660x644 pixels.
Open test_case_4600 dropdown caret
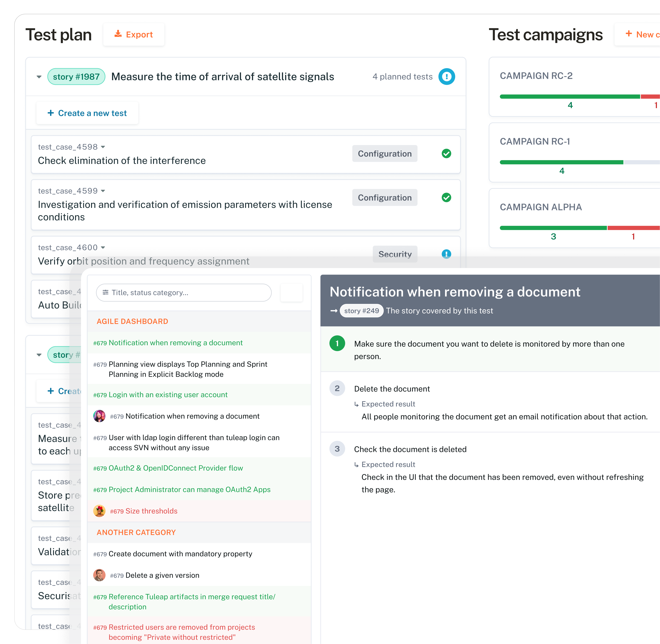tap(103, 248)
